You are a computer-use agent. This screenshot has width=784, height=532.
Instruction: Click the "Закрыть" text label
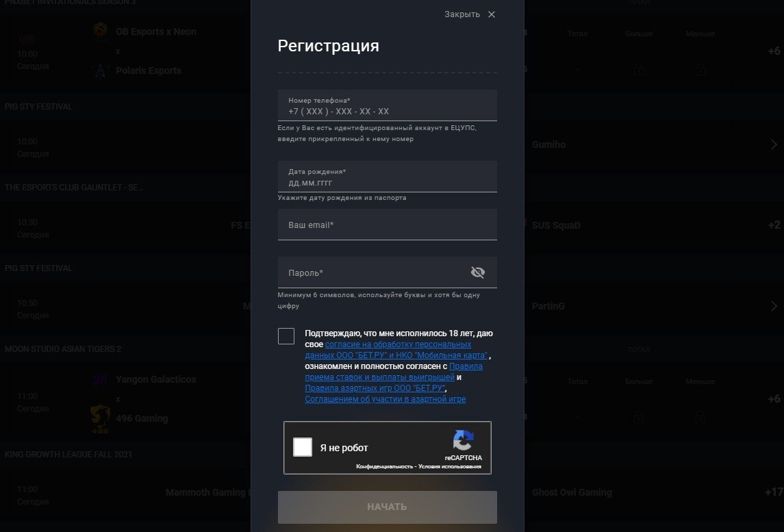click(x=462, y=14)
